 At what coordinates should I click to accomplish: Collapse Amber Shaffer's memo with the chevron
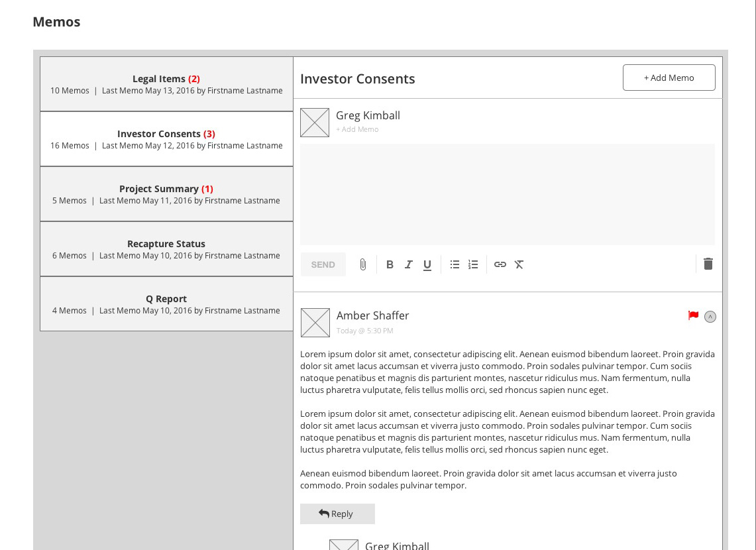[710, 317]
